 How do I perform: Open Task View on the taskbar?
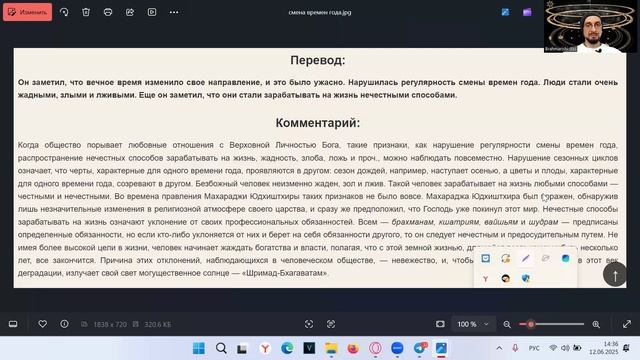[x=242, y=348]
